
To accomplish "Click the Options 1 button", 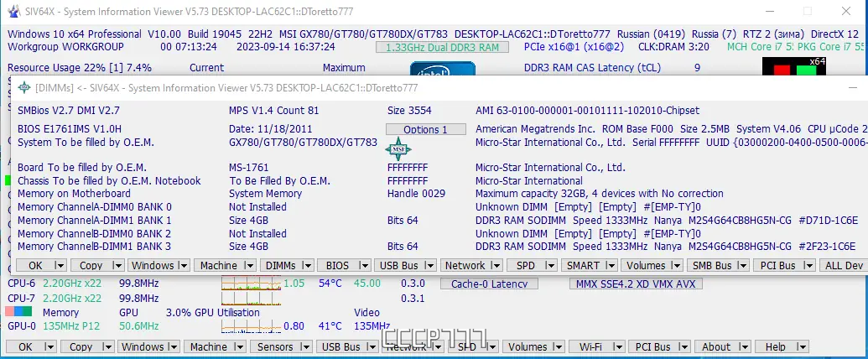I will 426,130.
